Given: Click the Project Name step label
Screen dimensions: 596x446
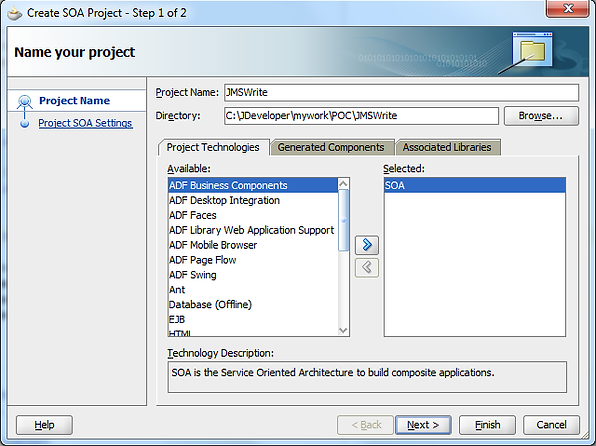Looking at the screenshot, I should [74, 101].
